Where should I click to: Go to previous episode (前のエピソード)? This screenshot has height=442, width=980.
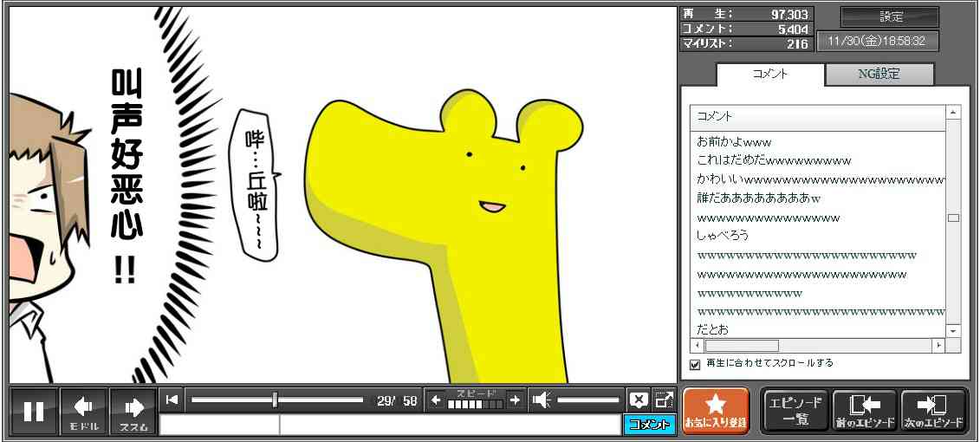coord(864,411)
